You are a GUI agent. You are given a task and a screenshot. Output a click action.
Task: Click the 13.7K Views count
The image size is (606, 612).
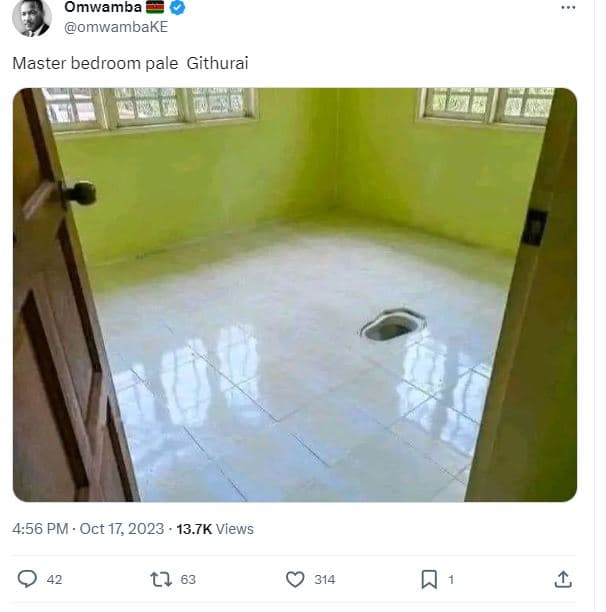(215, 528)
